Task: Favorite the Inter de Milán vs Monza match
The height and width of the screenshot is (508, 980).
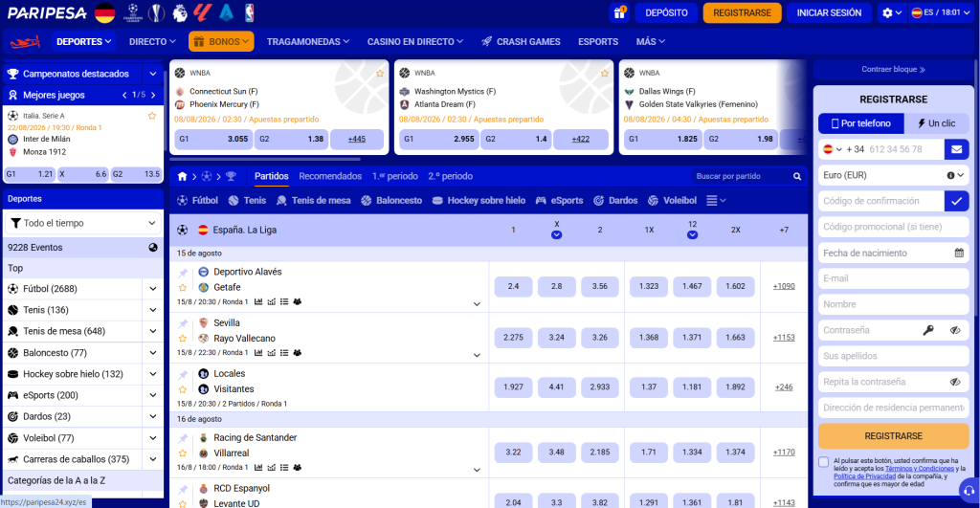Action: [x=152, y=116]
